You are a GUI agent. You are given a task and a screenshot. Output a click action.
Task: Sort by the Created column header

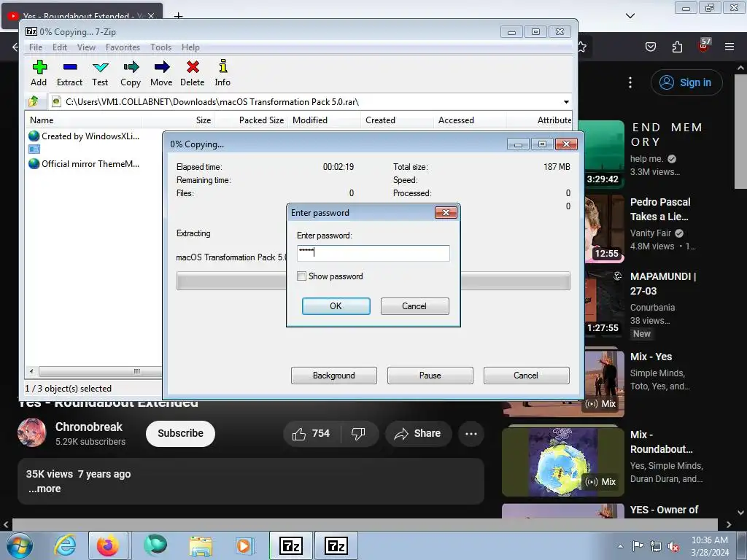click(x=380, y=120)
